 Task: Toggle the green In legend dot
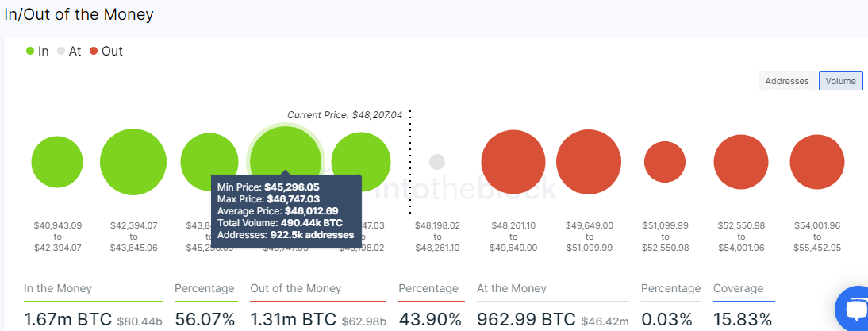click(30, 52)
